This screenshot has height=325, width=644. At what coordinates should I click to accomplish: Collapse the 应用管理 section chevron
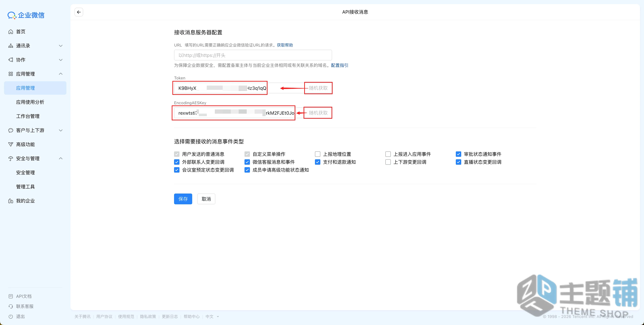pos(61,74)
